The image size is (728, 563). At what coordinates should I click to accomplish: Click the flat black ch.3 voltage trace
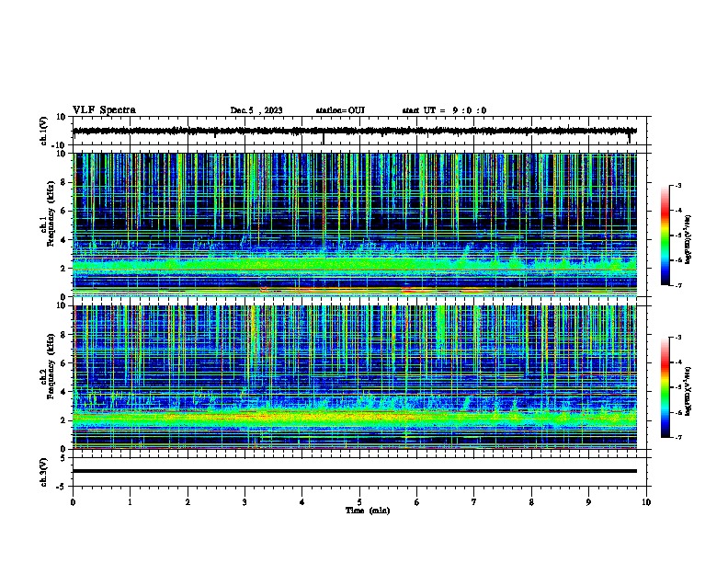[x=355, y=471]
